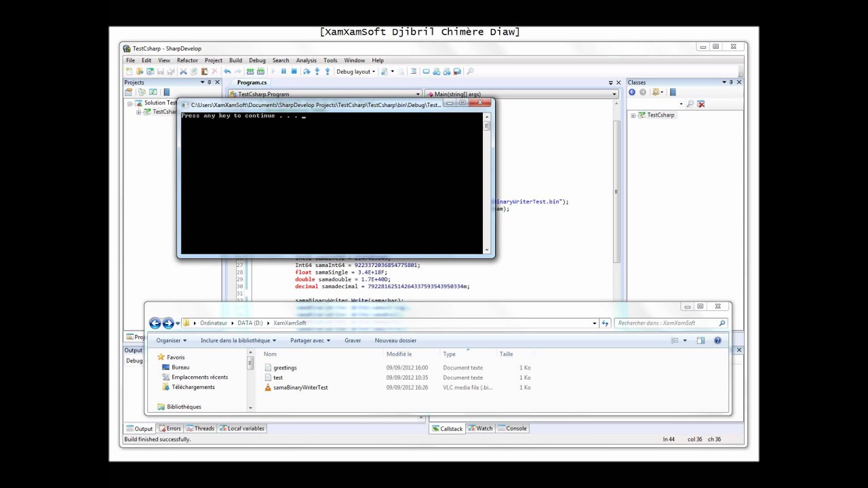Click the console window vertical scrollbar
This screenshot has width=868, height=488.
(487, 184)
